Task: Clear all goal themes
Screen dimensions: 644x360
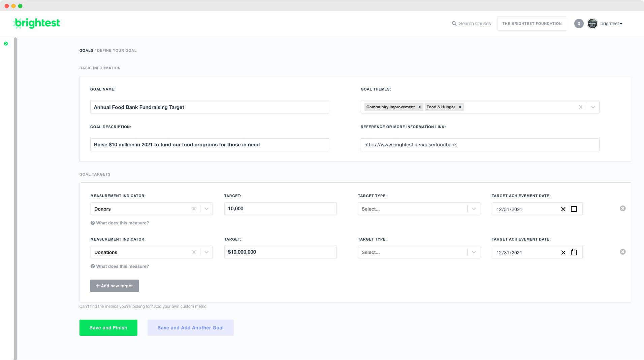Action: tap(581, 107)
